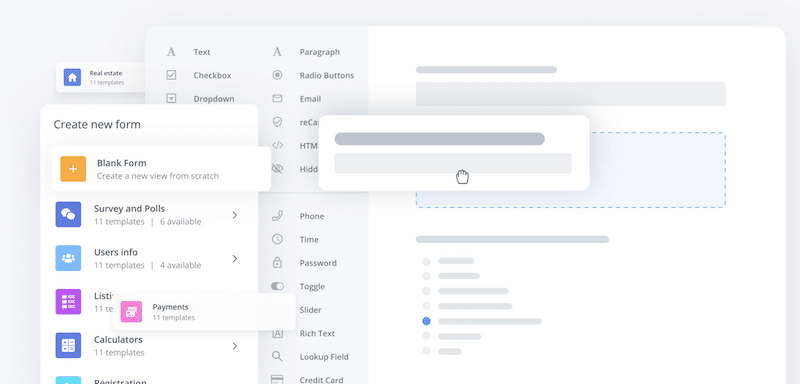Click the Rich Text label

pos(317,334)
